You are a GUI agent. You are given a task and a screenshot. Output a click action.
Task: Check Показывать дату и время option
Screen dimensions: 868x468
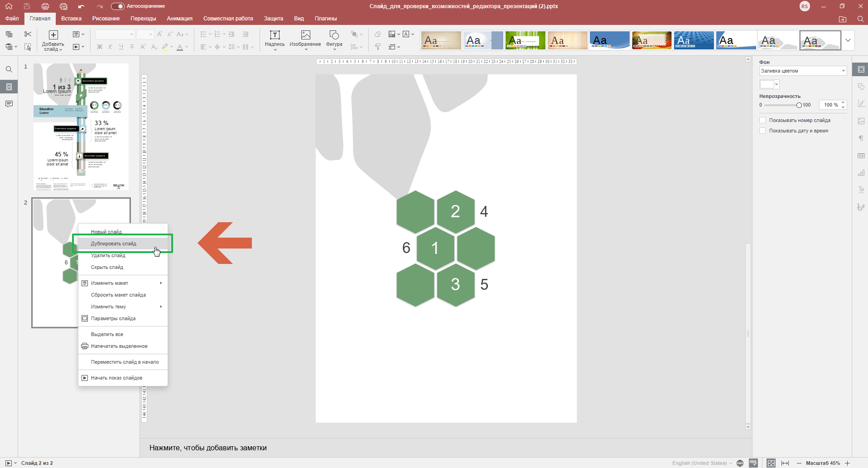(762, 131)
